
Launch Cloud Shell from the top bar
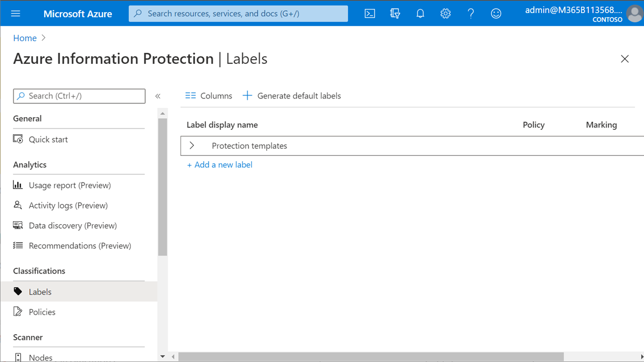[x=370, y=14]
